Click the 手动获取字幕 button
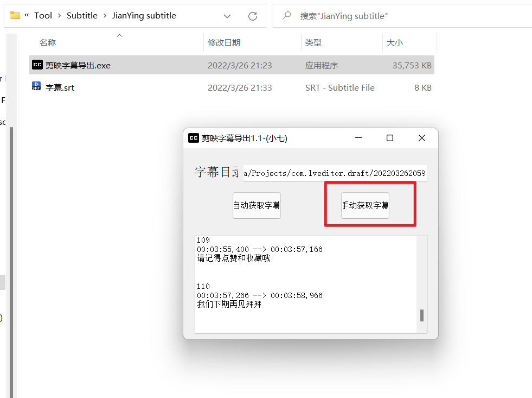 (x=365, y=205)
